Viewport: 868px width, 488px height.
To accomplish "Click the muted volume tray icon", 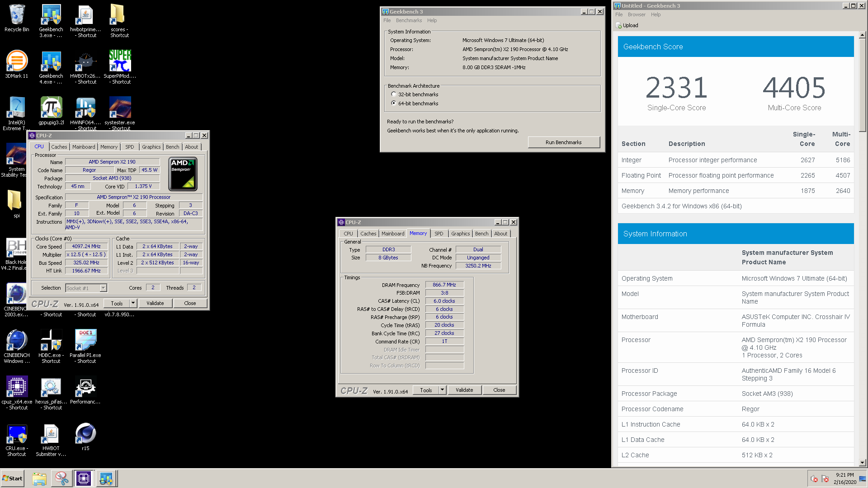I will coord(814,479).
